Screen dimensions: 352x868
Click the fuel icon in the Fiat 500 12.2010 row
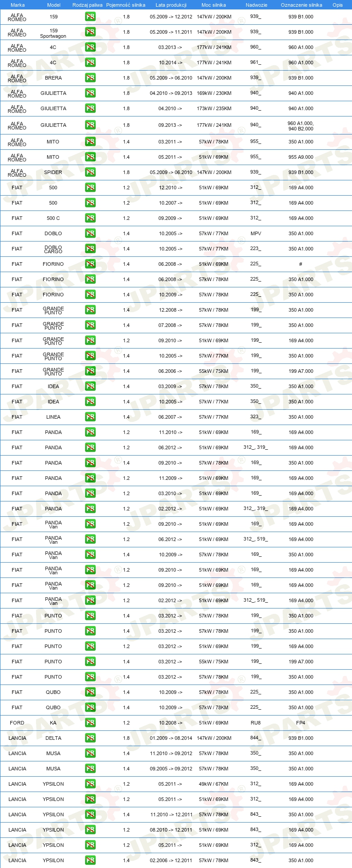90,188
